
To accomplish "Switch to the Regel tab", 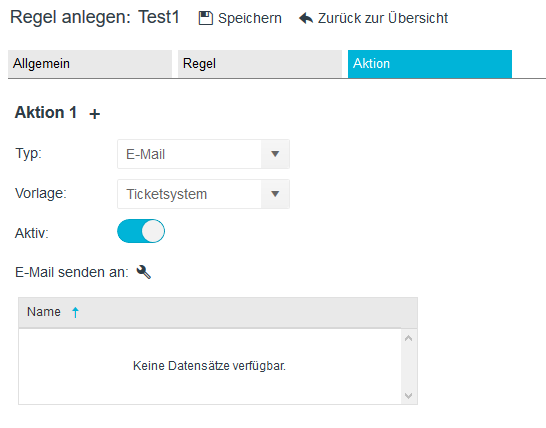I will tap(260, 64).
